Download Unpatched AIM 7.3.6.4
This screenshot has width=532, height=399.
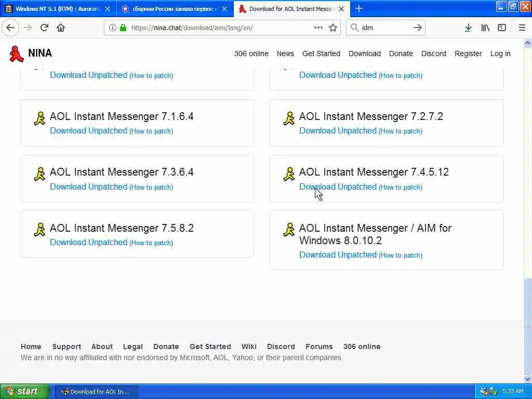pos(88,187)
